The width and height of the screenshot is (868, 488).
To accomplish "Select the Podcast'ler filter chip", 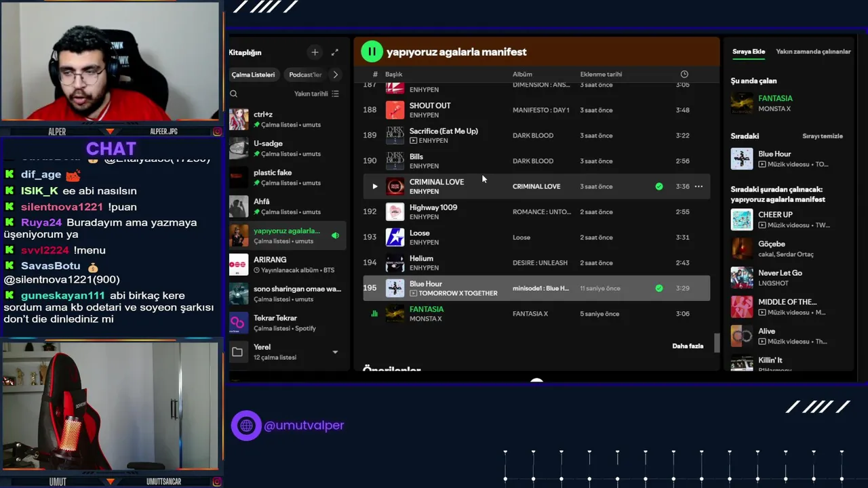I will (305, 75).
